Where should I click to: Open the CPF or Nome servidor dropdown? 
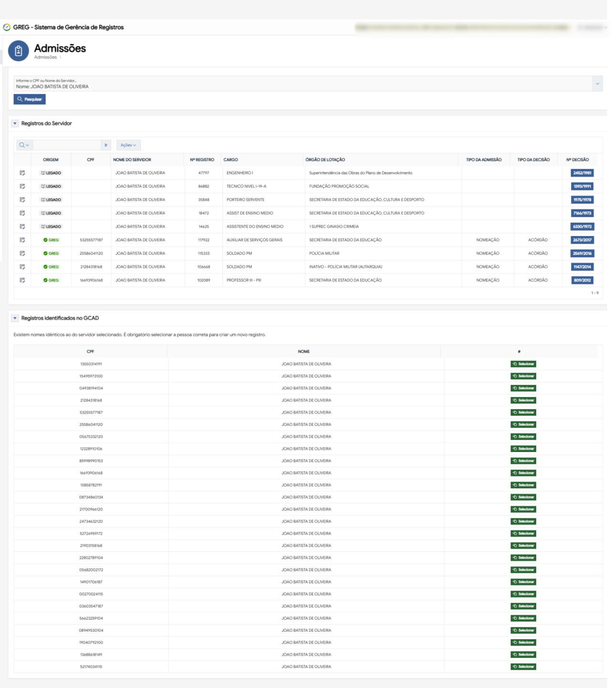point(597,84)
